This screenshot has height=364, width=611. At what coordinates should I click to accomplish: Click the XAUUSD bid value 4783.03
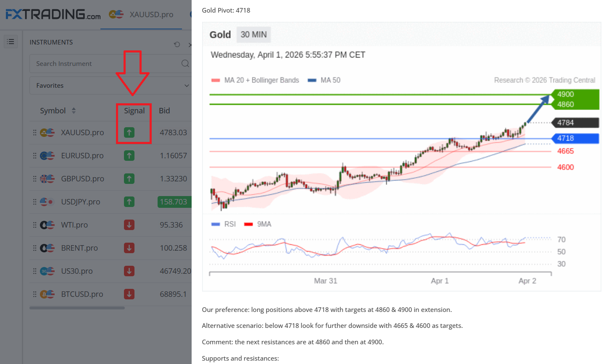pyautogui.click(x=173, y=133)
